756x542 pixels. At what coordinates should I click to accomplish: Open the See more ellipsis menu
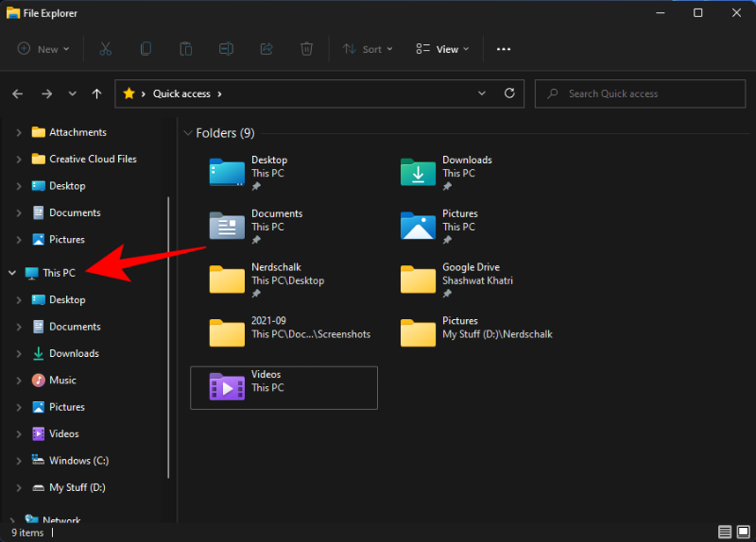(x=504, y=49)
